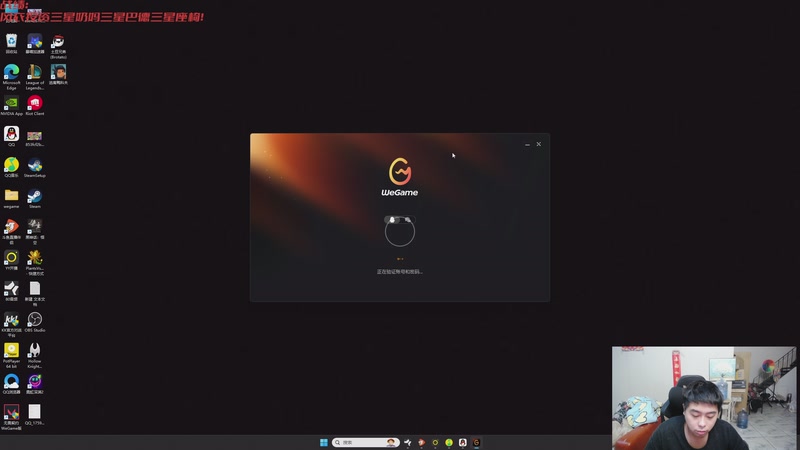Open the YY desktop shortcut
The width and height of the screenshot is (800, 450).
coord(11,260)
